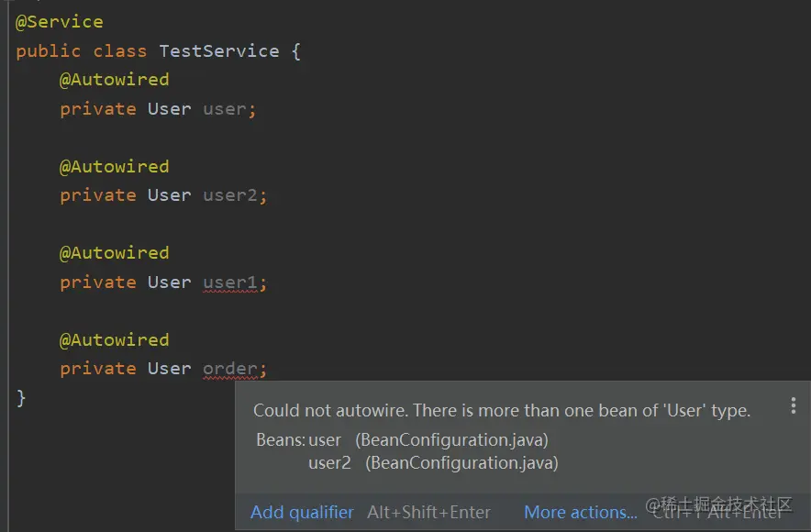The image size is (811, 532).
Task: Click the TestService class name
Action: 218,51
